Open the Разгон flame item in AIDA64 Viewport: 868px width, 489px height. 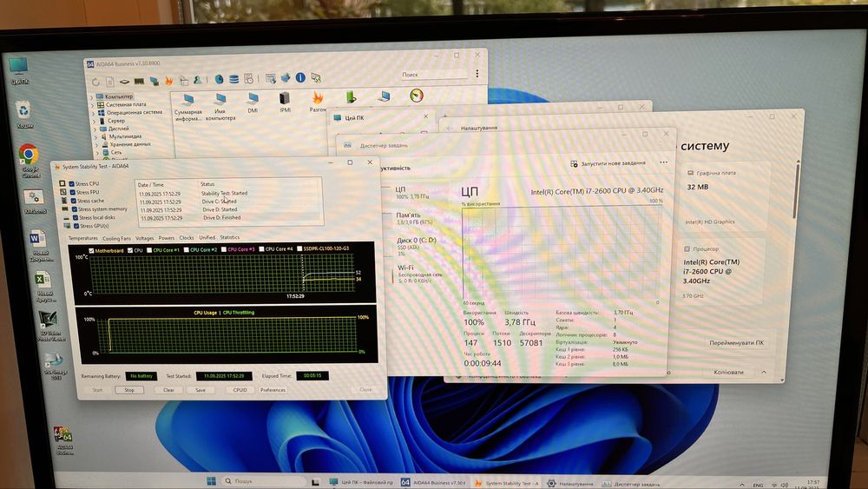click(317, 102)
